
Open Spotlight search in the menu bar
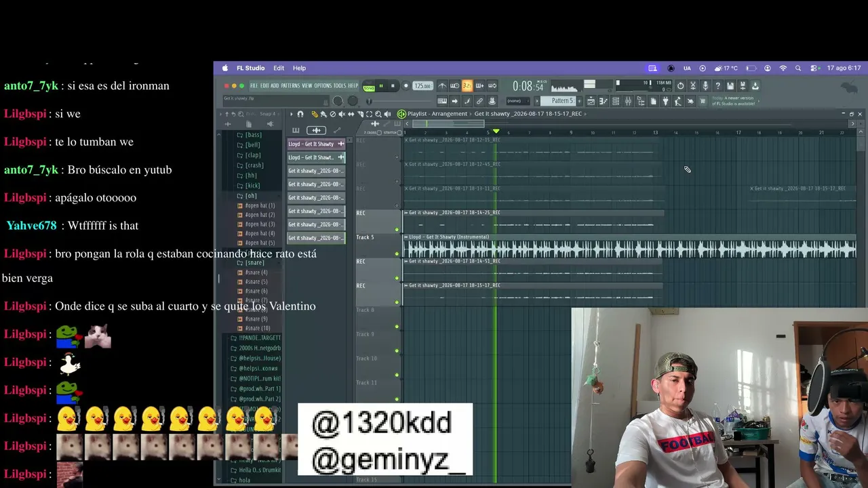pos(798,68)
